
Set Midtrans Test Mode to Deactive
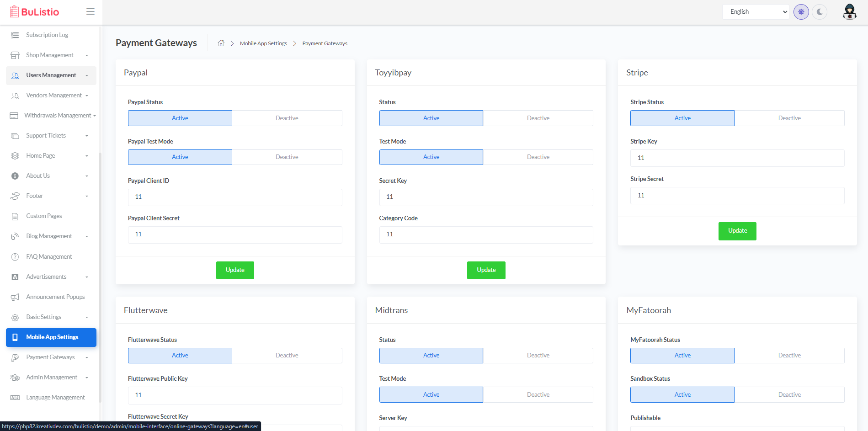tap(538, 394)
